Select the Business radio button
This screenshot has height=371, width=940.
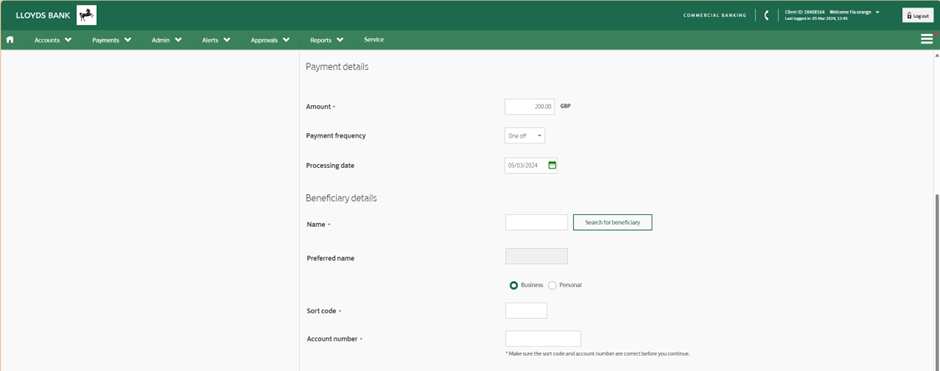(514, 285)
